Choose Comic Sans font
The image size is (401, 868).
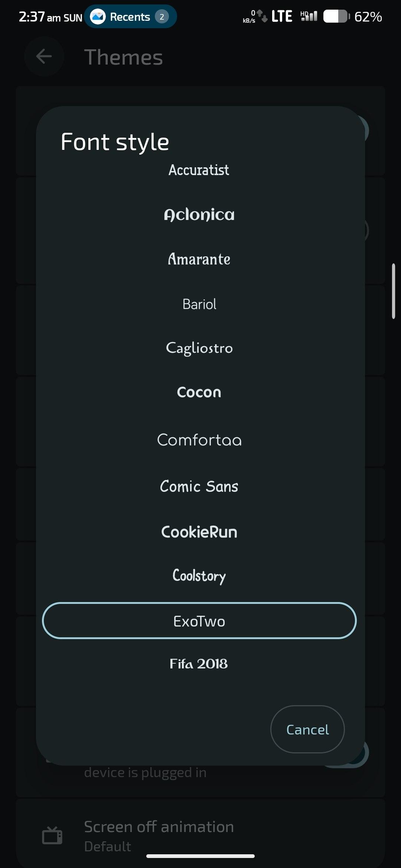click(x=199, y=486)
